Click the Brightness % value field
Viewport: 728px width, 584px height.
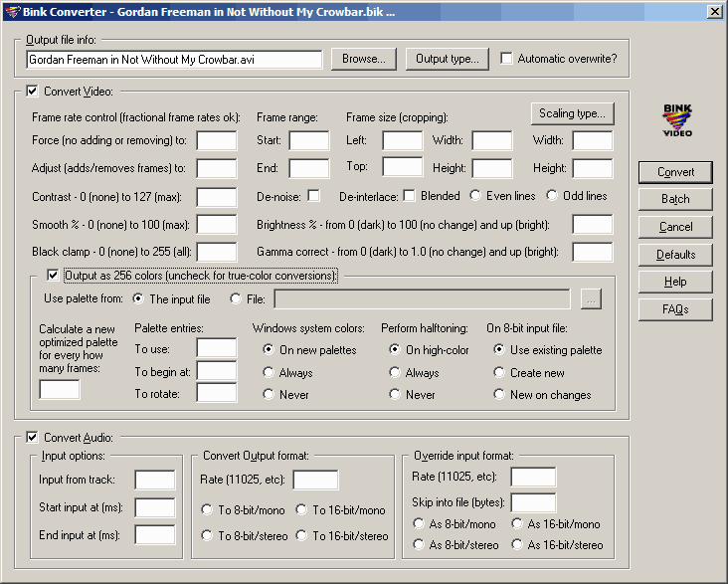tap(593, 225)
